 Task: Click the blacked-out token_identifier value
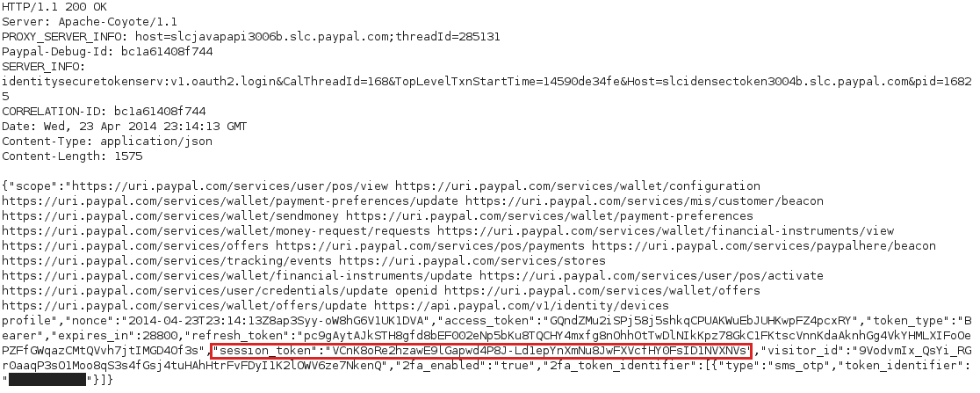point(47,380)
